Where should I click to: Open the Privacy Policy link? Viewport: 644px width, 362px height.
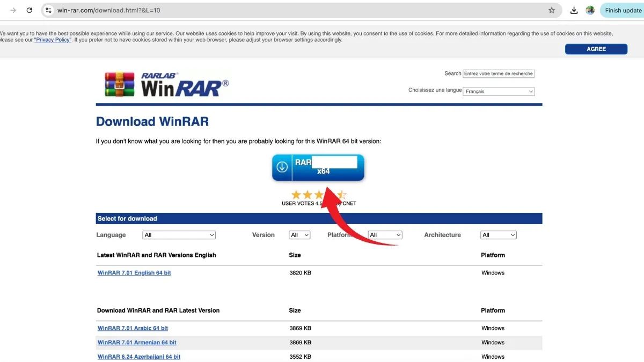(53, 40)
